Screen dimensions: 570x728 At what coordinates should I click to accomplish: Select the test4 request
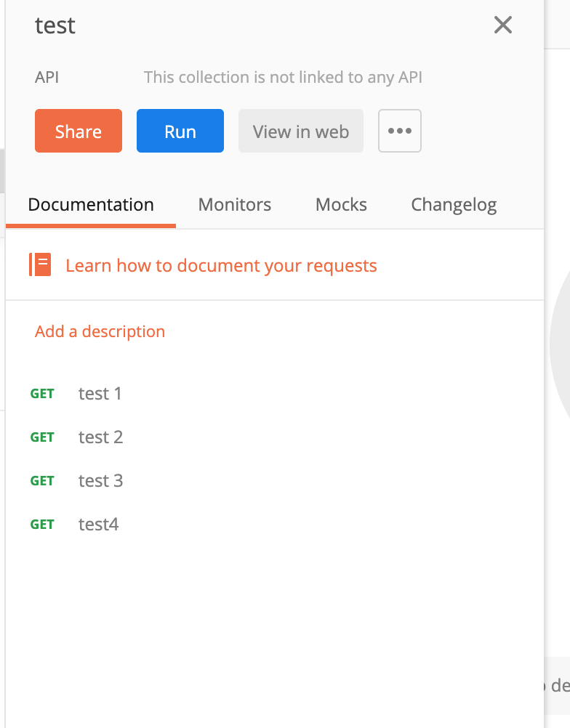pyautogui.click(x=98, y=525)
